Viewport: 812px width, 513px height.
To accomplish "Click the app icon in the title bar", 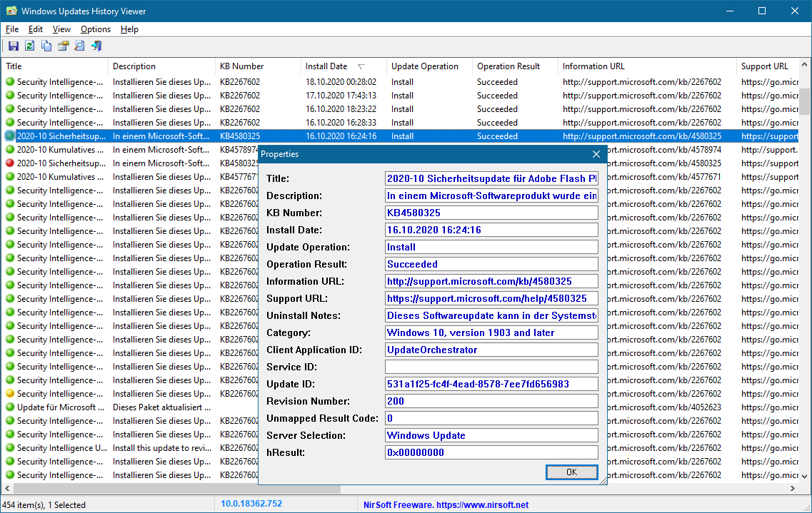I will coord(11,11).
